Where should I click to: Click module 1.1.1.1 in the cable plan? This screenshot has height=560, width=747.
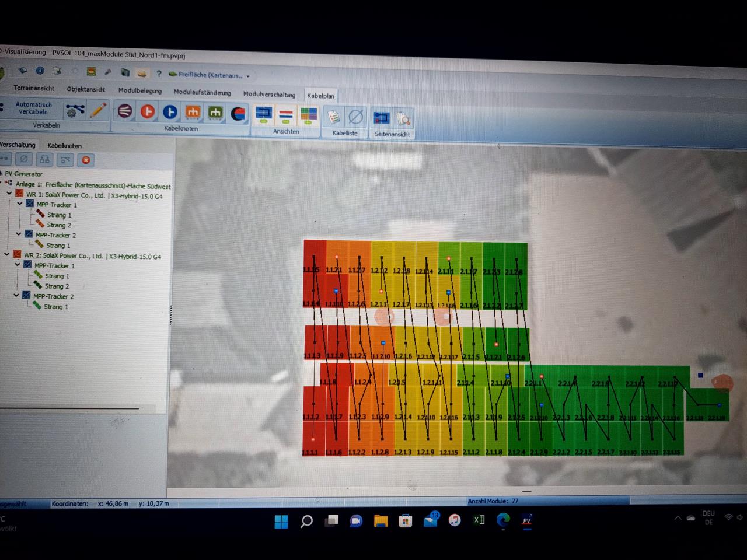click(x=313, y=438)
